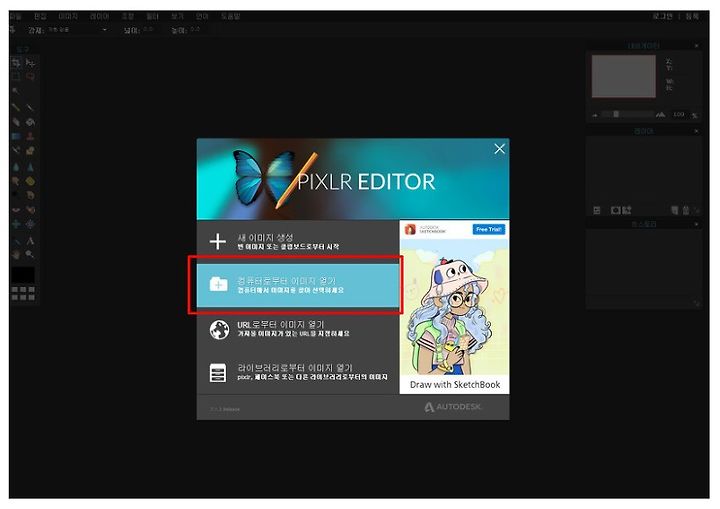Click the new layer icon

point(674,210)
